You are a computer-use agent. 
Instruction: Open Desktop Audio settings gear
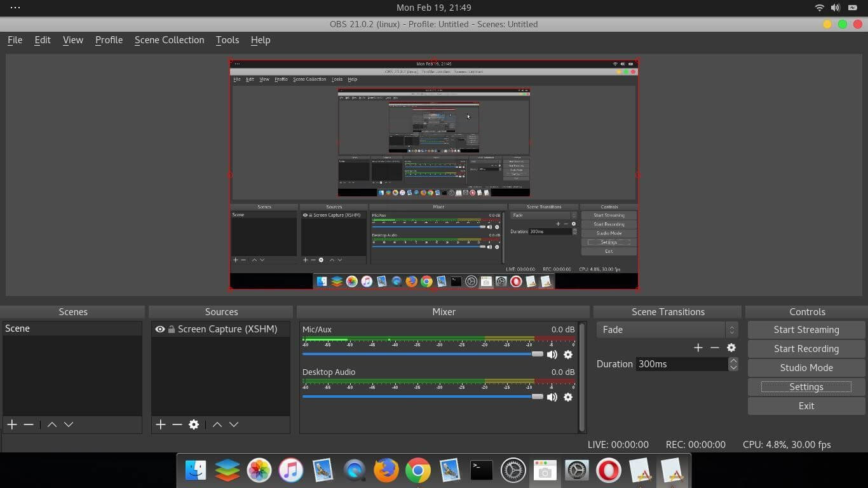(x=567, y=397)
